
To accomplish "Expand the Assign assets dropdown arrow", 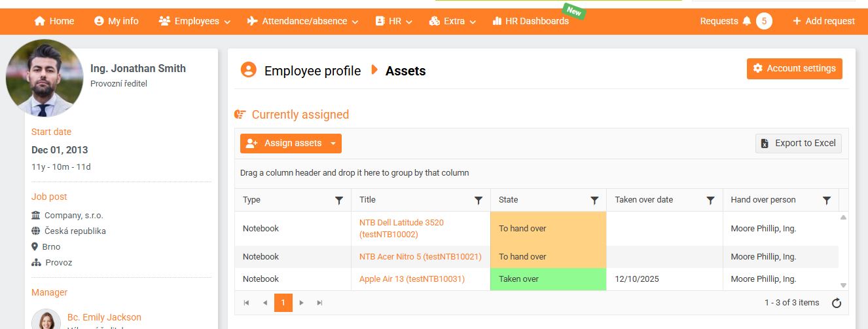I will pos(333,144).
